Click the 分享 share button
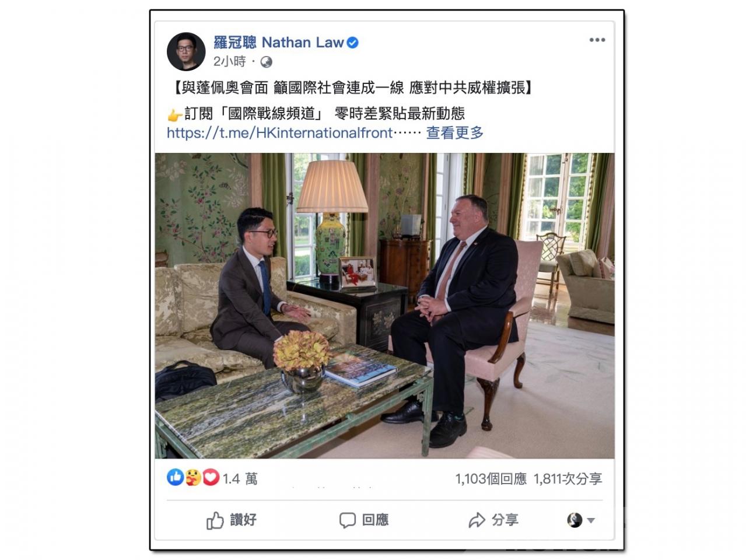Viewport: 746px width, 560px height. 493,520
